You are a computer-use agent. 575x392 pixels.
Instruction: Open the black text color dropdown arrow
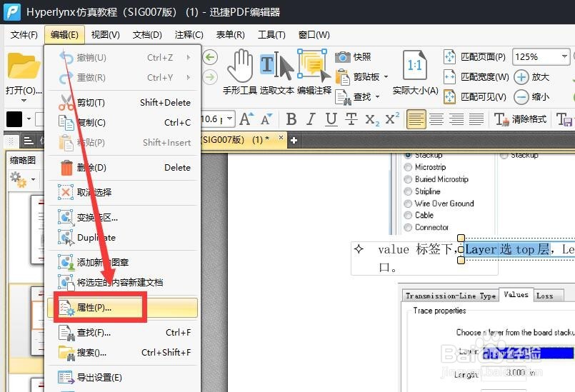pyautogui.click(x=29, y=119)
